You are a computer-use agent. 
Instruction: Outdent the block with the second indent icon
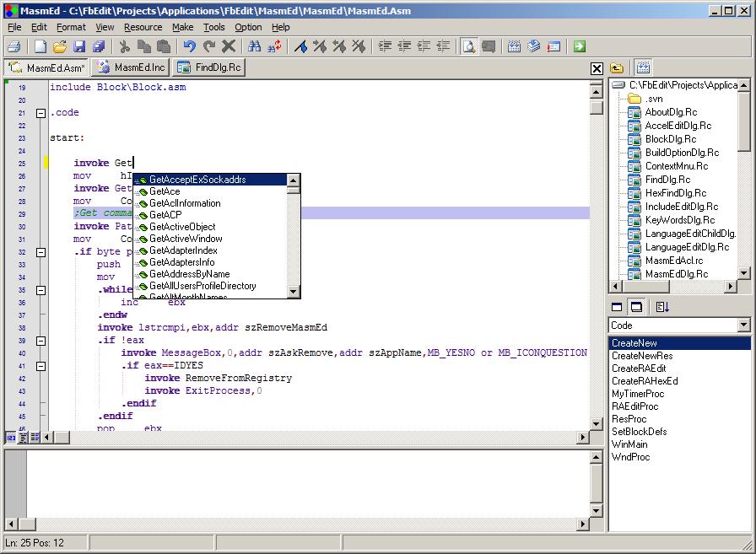[404, 46]
